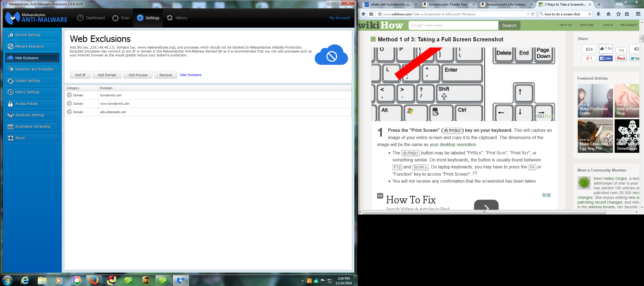Open the HELP US menu on wikiHow

pyautogui.click(x=566, y=25)
